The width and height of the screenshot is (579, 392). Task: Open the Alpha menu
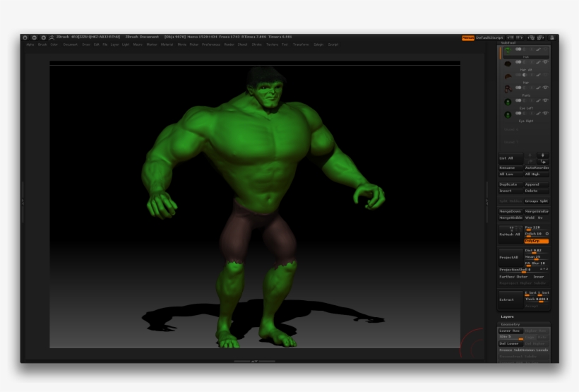(x=30, y=44)
